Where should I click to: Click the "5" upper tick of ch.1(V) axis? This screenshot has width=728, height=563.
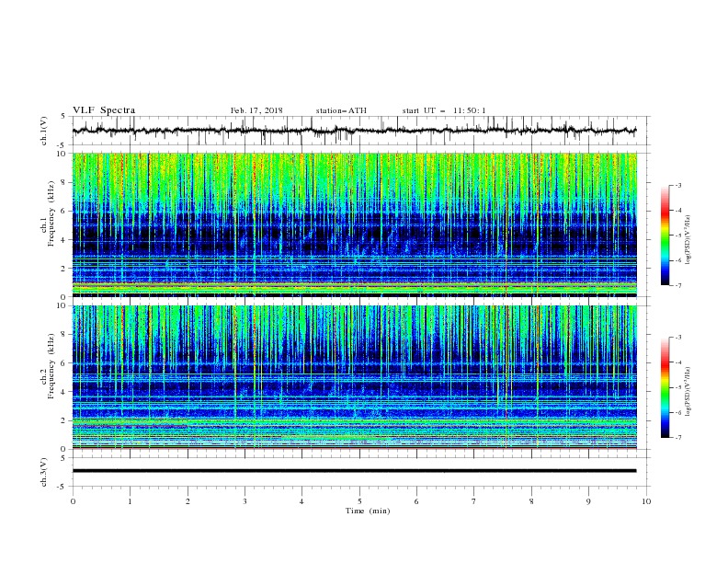(63, 117)
